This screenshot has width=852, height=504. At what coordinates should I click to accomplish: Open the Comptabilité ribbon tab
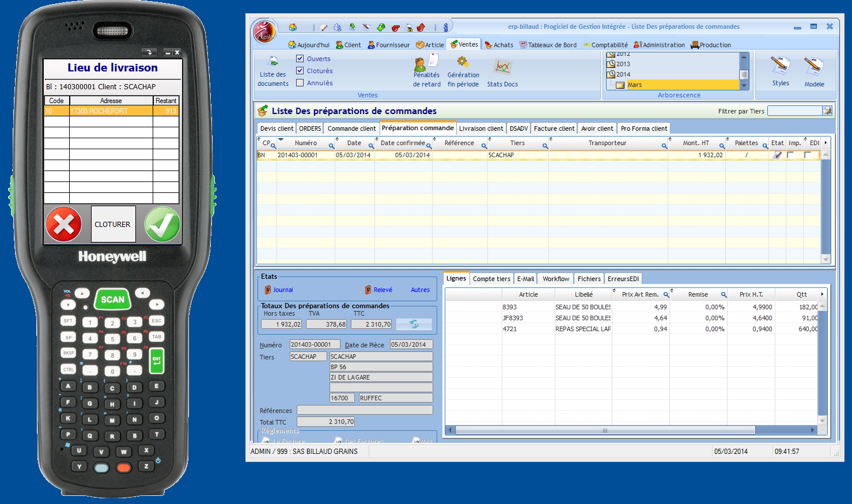coord(605,45)
